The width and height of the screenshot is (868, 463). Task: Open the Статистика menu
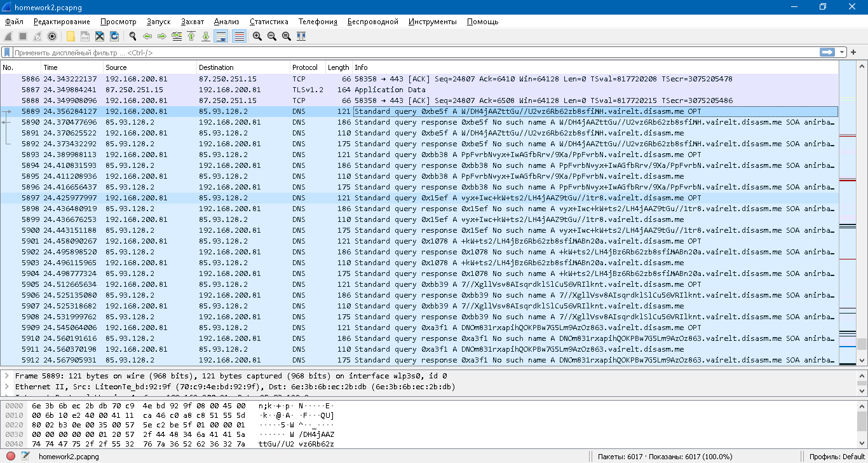[x=269, y=22]
